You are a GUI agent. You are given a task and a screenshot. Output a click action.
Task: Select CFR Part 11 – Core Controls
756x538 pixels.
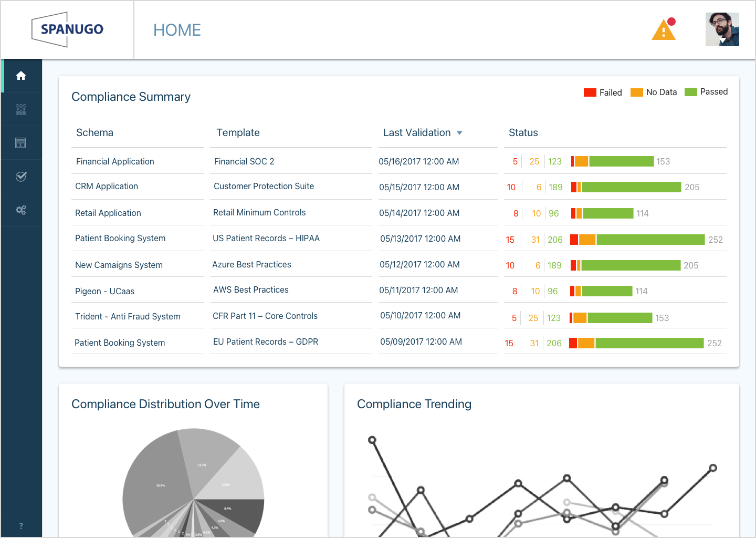pos(265,316)
